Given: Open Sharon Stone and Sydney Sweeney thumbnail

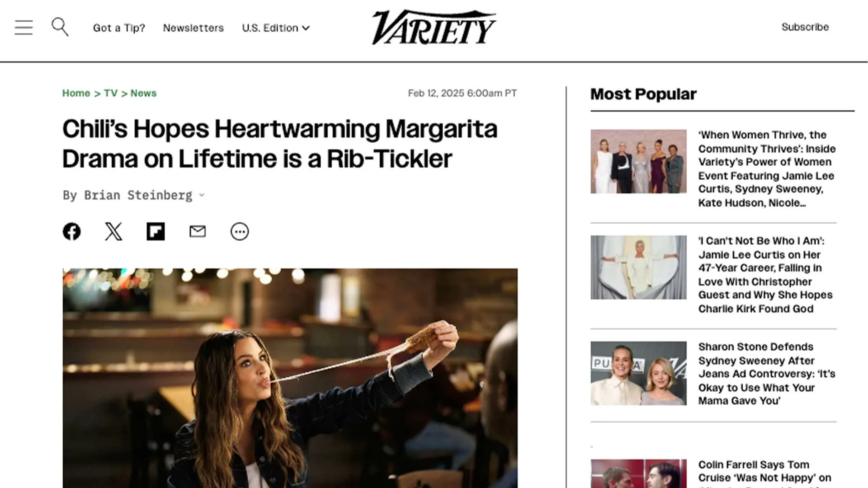Looking at the screenshot, I should pyautogui.click(x=638, y=373).
